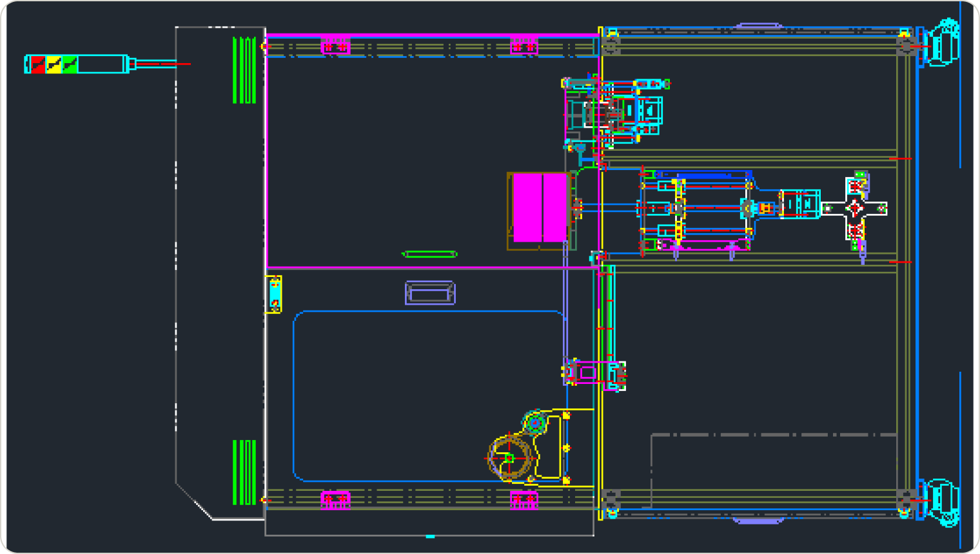Select the purple handle on the bottom frame edge

(x=759, y=521)
